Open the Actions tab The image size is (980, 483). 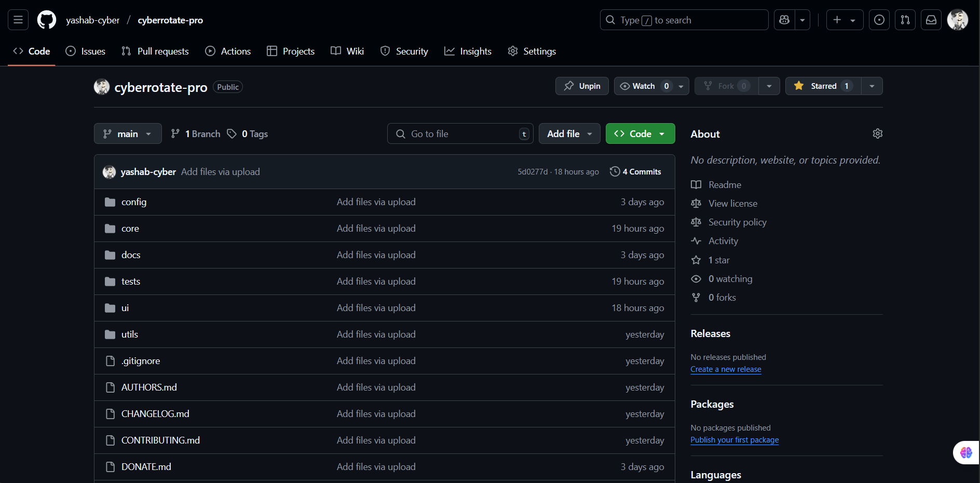(228, 51)
